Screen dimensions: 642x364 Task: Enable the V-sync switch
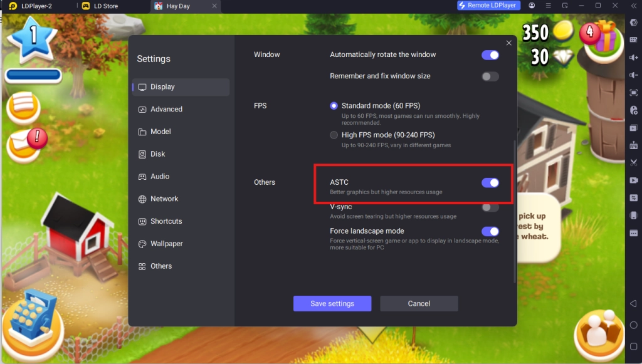click(490, 207)
